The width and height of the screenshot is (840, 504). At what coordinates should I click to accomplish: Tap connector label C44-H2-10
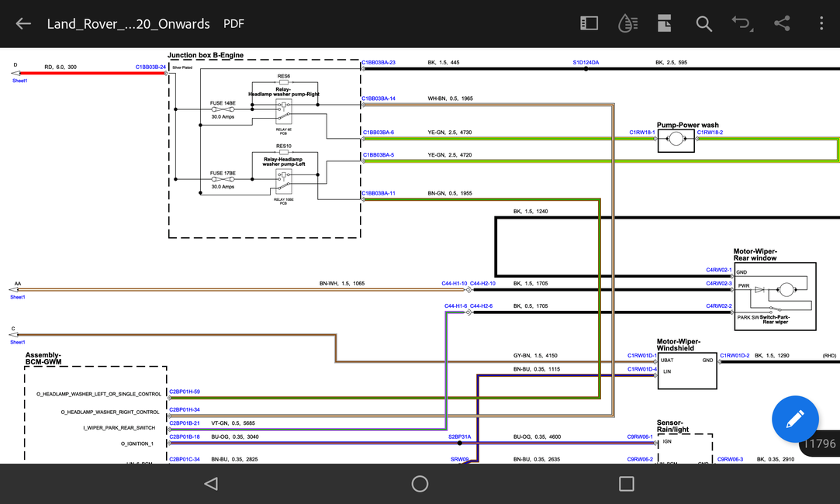(482, 283)
